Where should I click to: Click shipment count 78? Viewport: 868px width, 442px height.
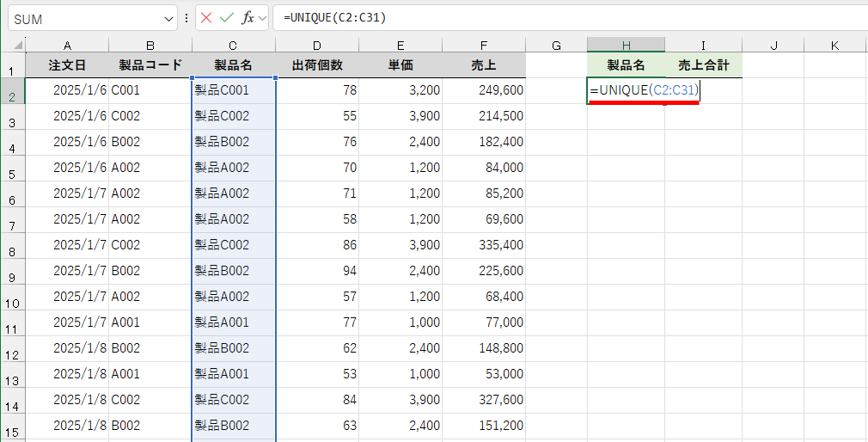[317, 90]
